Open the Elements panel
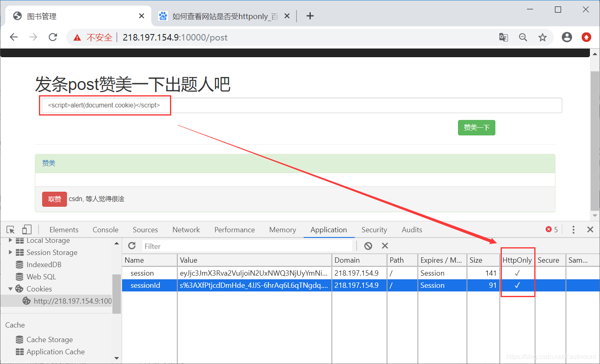Screen dimensions: 600x364 64,230
